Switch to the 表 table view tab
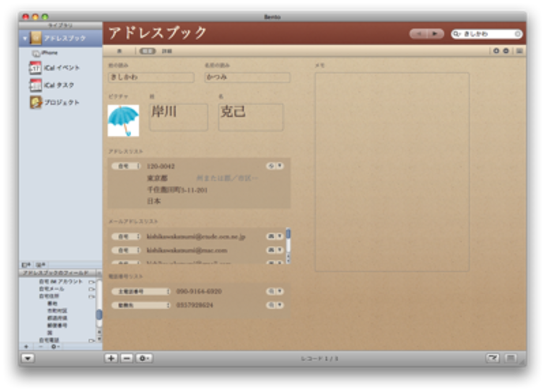The width and height of the screenshot is (545, 392). pyautogui.click(x=119, y=51)
